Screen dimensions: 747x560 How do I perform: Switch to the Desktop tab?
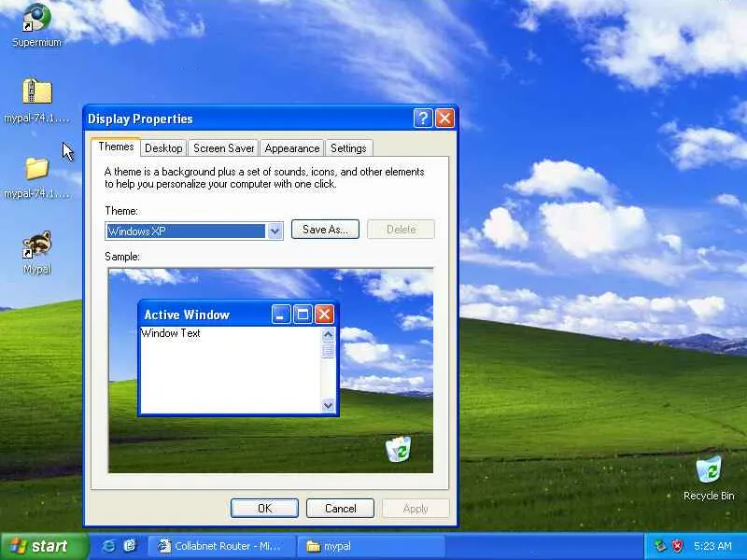(163, 148)
